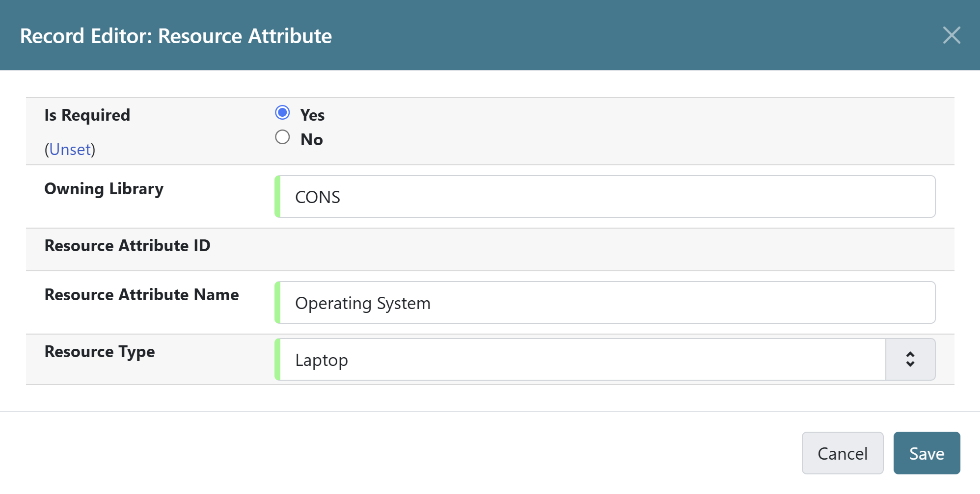Screen dimensions: 980x494
Task: Click the Owning Library field label
Action: [x=104, y=189]
